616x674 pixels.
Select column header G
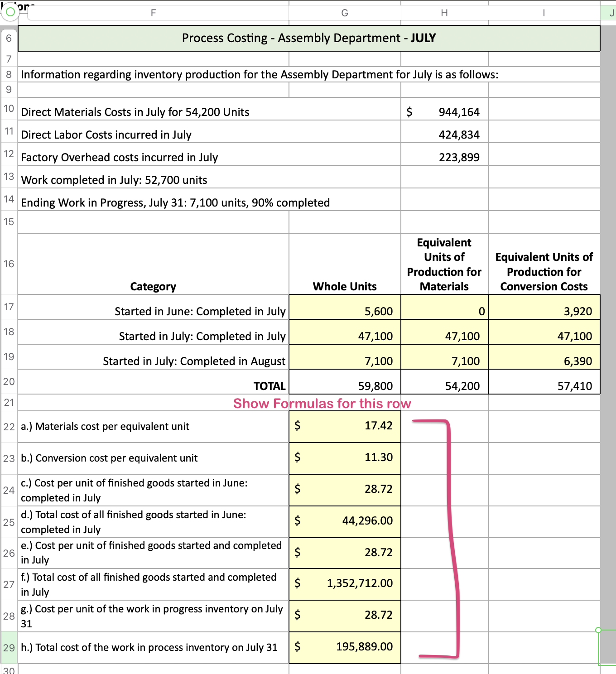345,13
